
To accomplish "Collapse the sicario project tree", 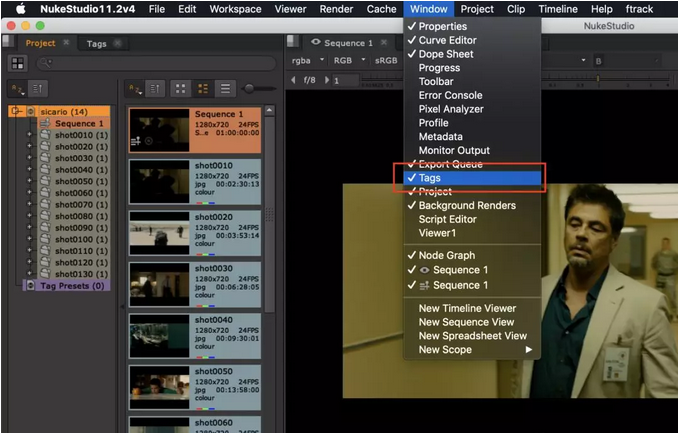I will (x=16, y=112).
